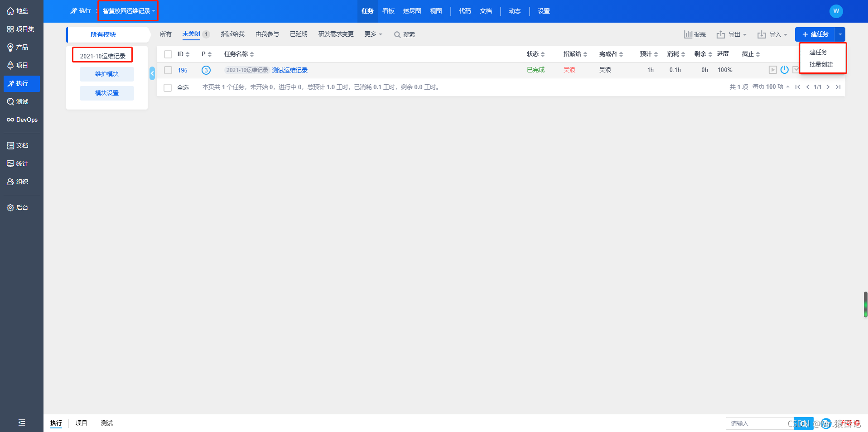The height and width of the screenshot is (432, 868).
Task: Go to previous page arrow
Action: click(808, 87)
